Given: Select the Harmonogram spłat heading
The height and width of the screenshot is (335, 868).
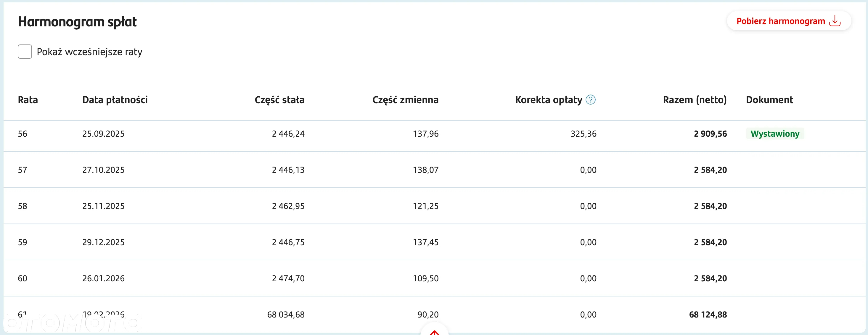Looking at the screenshot, I should point(77,22).
